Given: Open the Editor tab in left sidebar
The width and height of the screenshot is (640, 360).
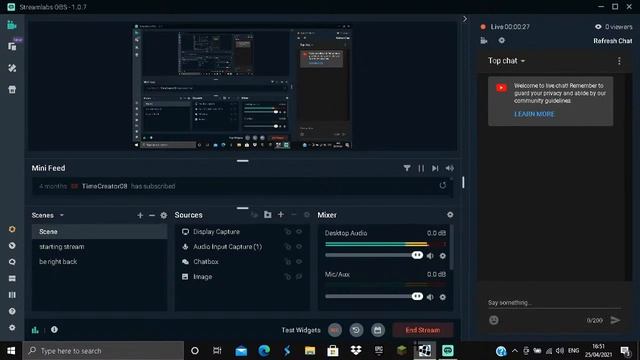Looking at the screenshot, I should 12,25.
